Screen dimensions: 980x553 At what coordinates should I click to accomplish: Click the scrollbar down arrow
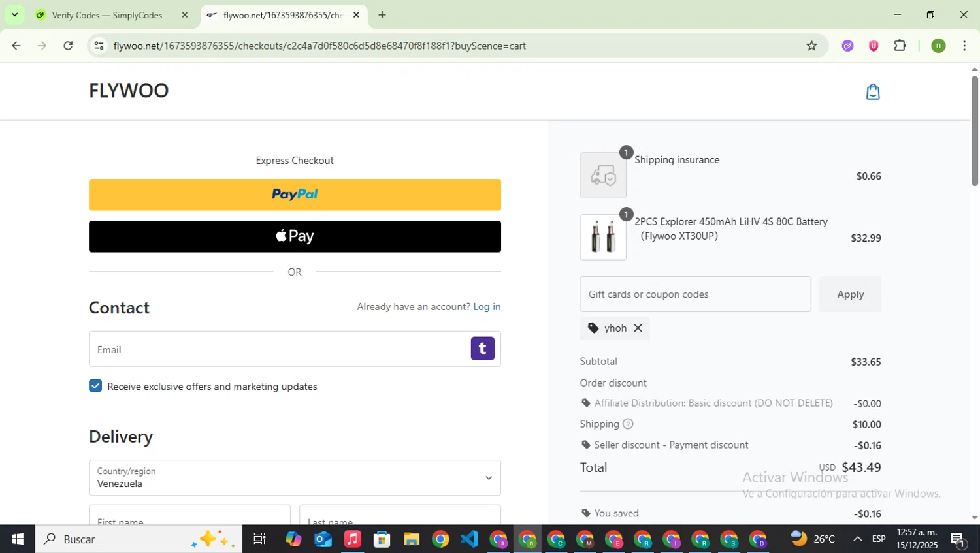[974, 518]
